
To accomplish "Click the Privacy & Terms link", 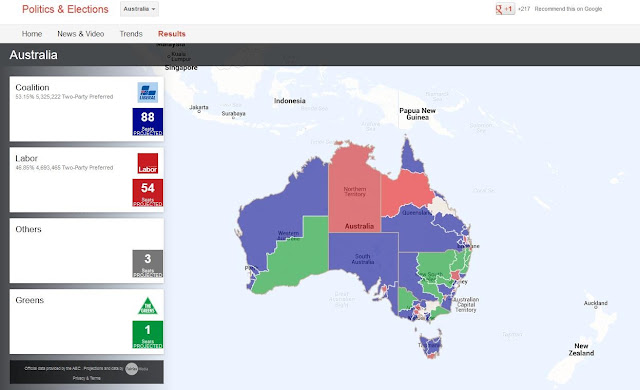I will coord(87,378).
